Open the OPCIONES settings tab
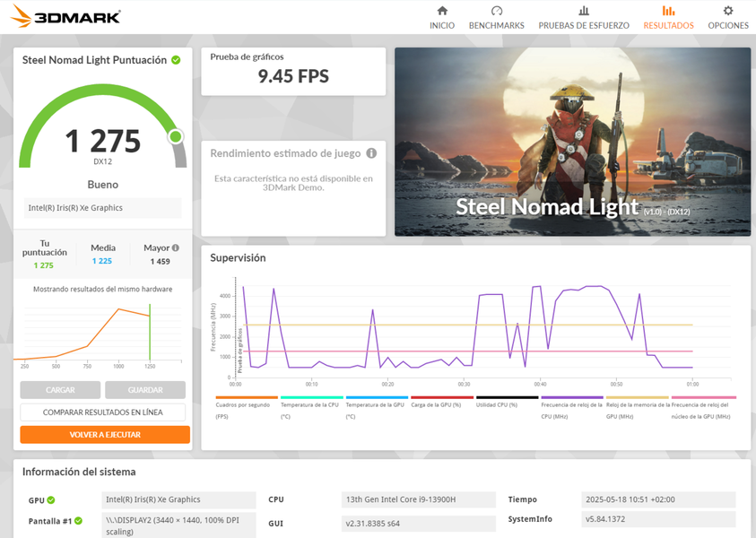Image resolution: width=756 pixels, height=538 pixels. [x=728, y=18]
